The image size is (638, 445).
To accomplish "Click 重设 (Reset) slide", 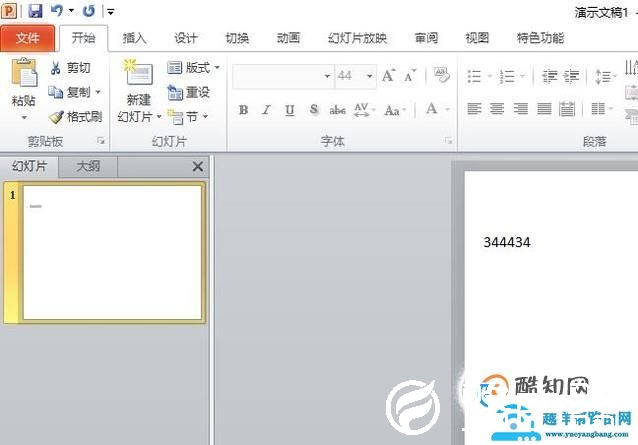I will pyautogui.click(x=189, y=92).
